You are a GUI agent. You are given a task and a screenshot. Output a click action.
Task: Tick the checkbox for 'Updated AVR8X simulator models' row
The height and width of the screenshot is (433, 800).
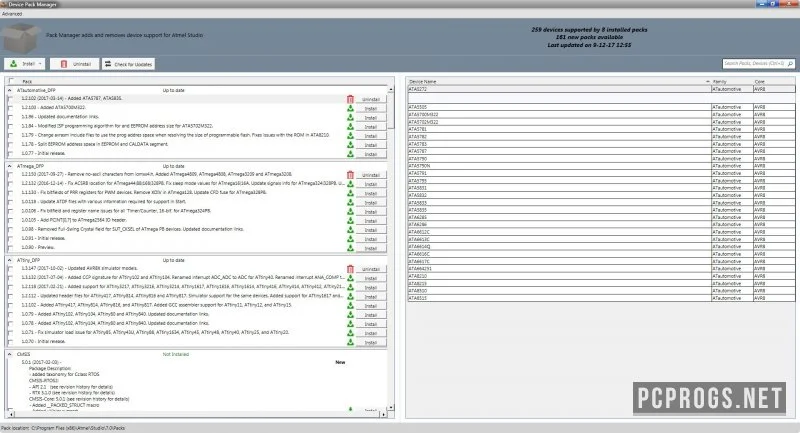coord(10,268)
